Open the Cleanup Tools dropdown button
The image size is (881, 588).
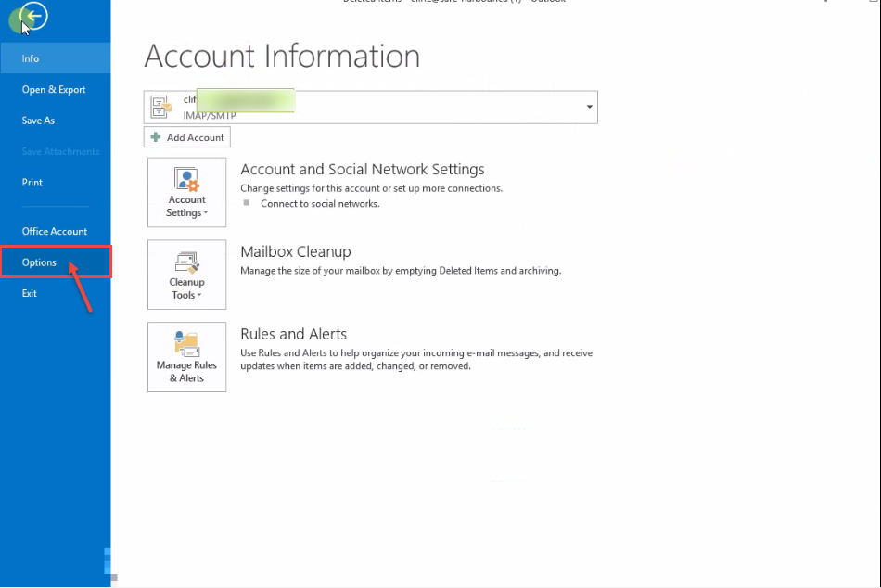point(187,275)
